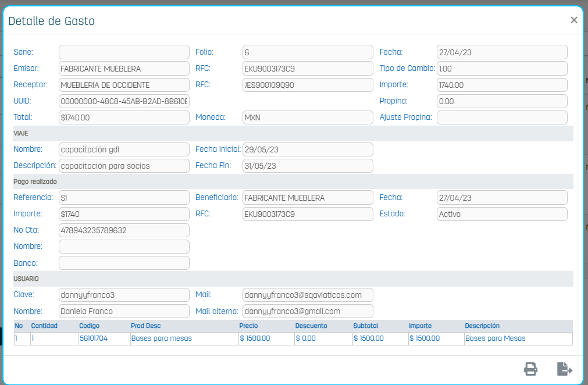Select the Fecha Fin field
588x385 pixels.
308,166
